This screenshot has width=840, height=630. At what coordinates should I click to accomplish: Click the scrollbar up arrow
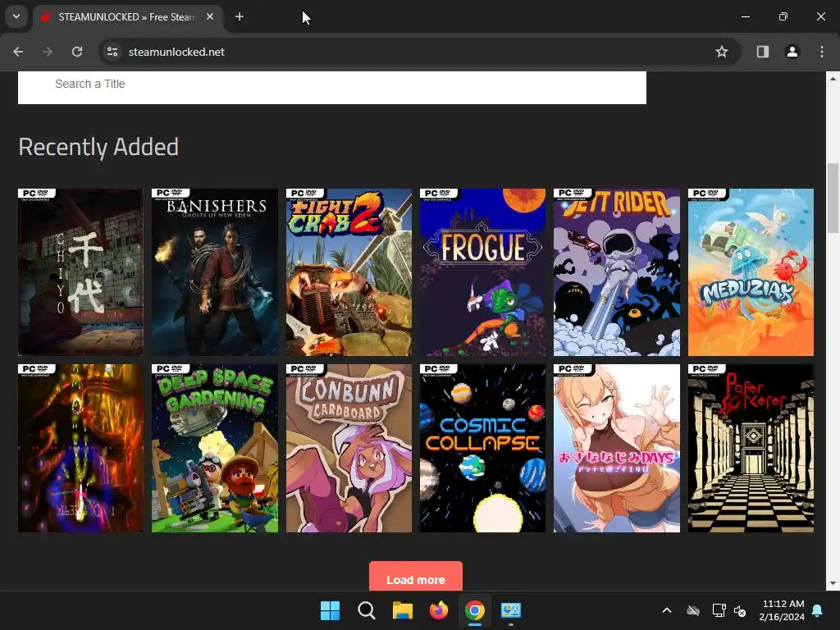(x=833, y=78)
